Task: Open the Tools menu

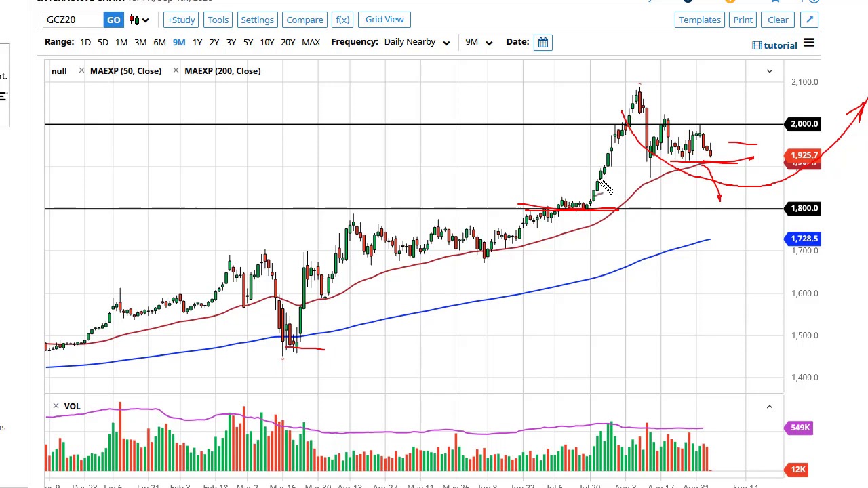Action: 218,20
